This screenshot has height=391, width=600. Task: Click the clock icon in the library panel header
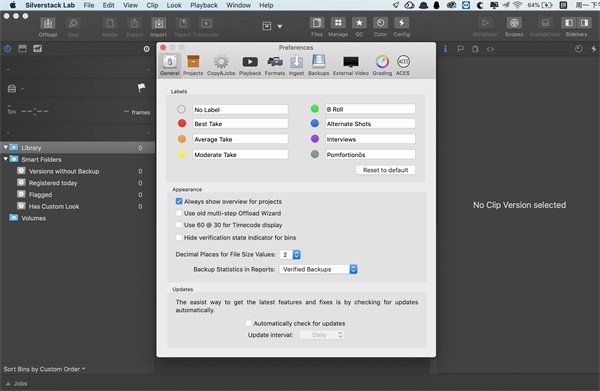pyautogui.click(x=8, y=49)
